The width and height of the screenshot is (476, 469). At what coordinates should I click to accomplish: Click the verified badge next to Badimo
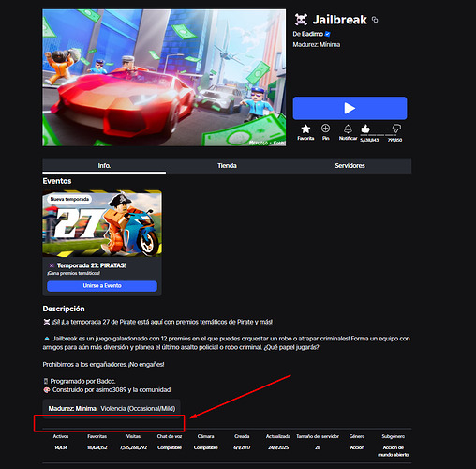coord(327,34)
